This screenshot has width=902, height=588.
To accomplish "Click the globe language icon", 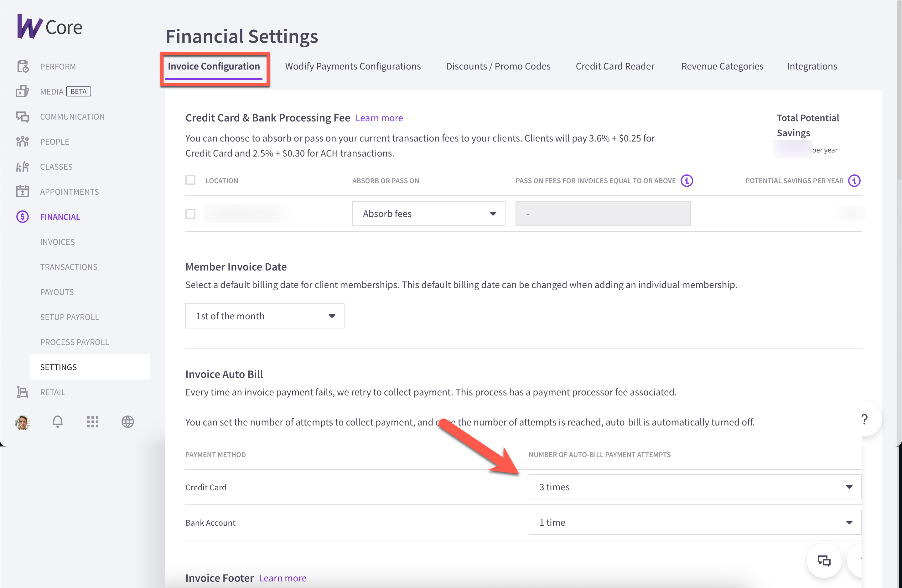I will (128, 422).
